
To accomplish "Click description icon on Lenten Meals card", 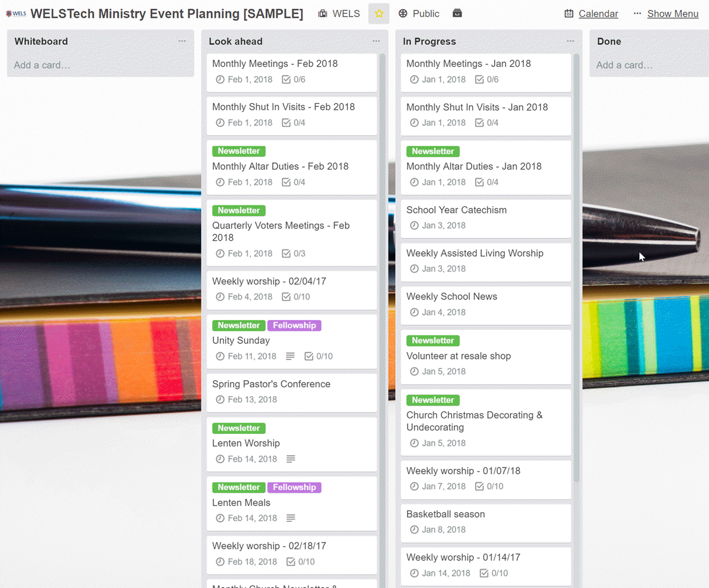I will pyautogui.click(x=290, y=518).
